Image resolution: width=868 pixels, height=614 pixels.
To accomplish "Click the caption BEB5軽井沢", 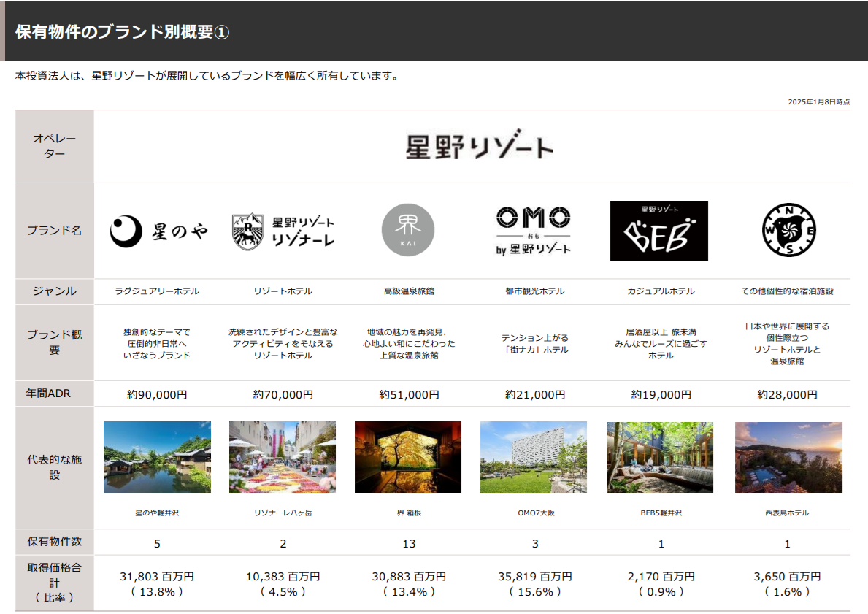I will tap(661, 513).
